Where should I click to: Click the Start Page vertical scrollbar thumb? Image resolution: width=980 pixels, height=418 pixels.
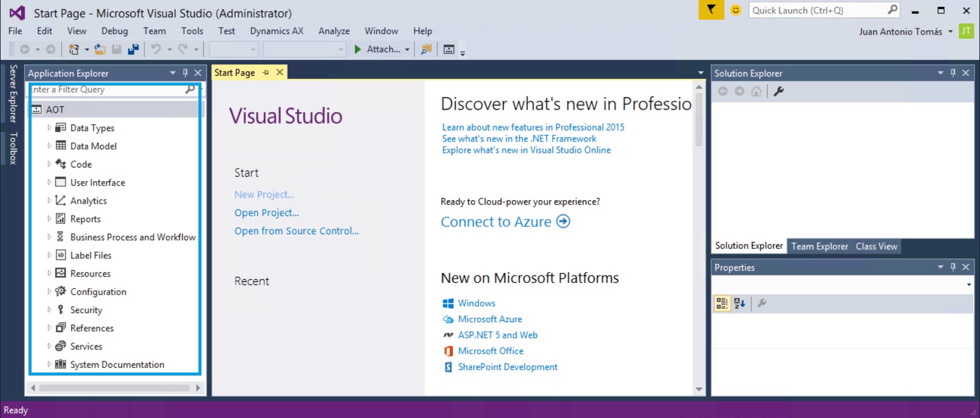click(698, 120)
